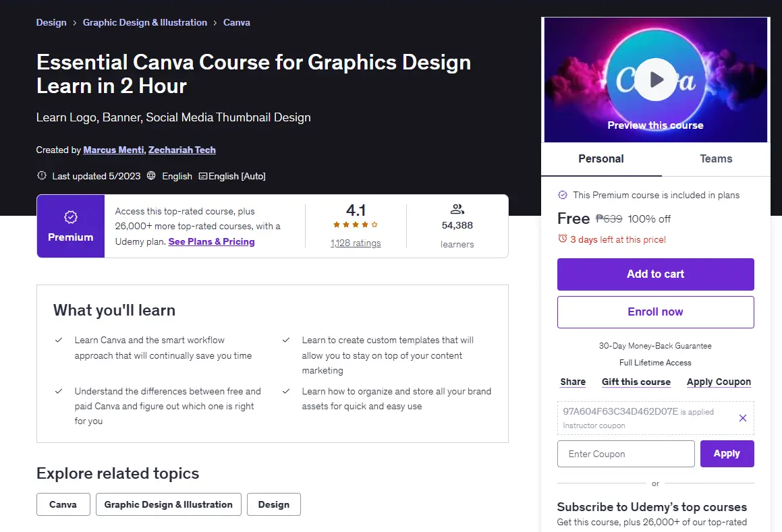Click the last updated alert icon
Viewport: 782px width, 532px height.
[42, 175]
